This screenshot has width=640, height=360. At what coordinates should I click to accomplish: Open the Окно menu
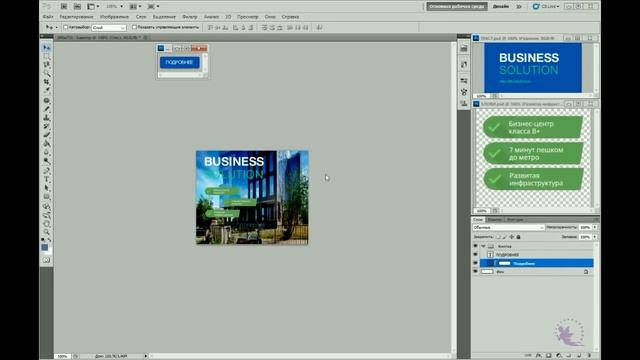pyautogui.click(x=270, y=17)
